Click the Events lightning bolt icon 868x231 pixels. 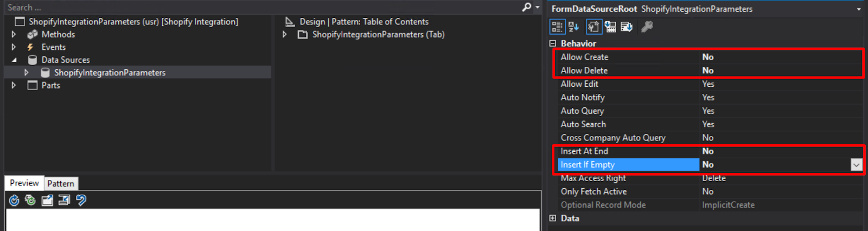30,47
